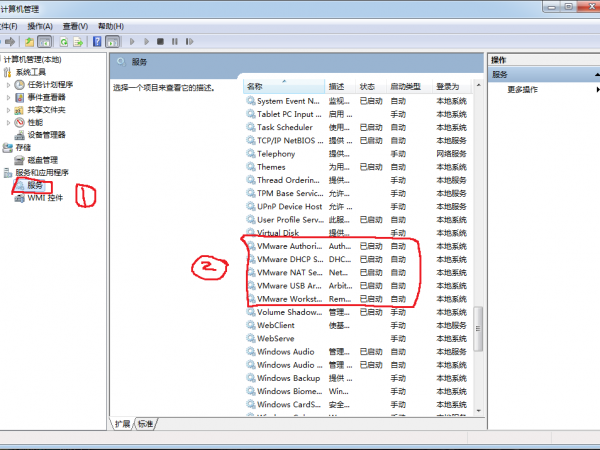Expand the 共享文件夹 tree node arrow

[x=9, y=110]
